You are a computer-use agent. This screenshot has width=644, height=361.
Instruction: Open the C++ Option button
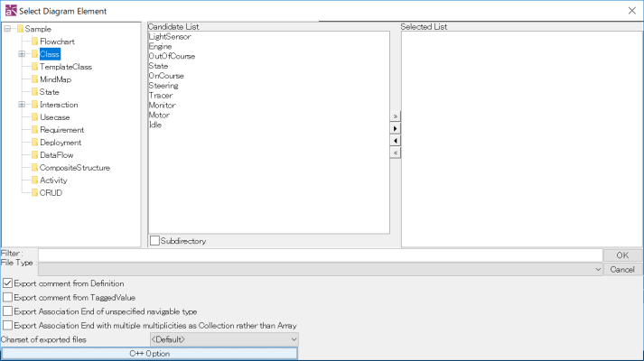point(149,353)
